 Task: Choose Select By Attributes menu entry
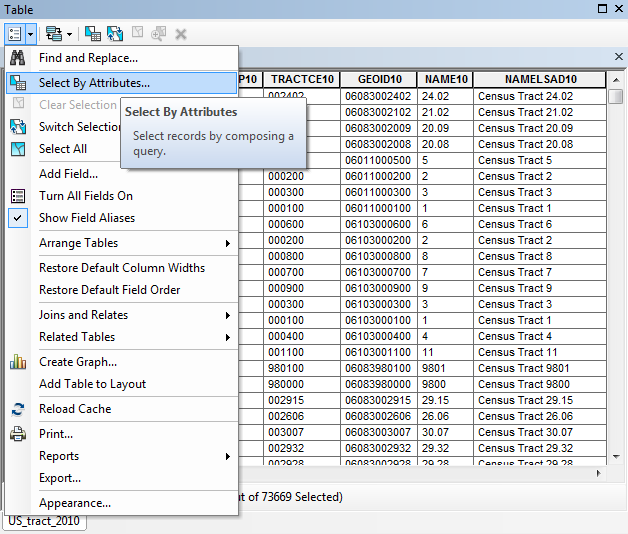pos(122,83)
